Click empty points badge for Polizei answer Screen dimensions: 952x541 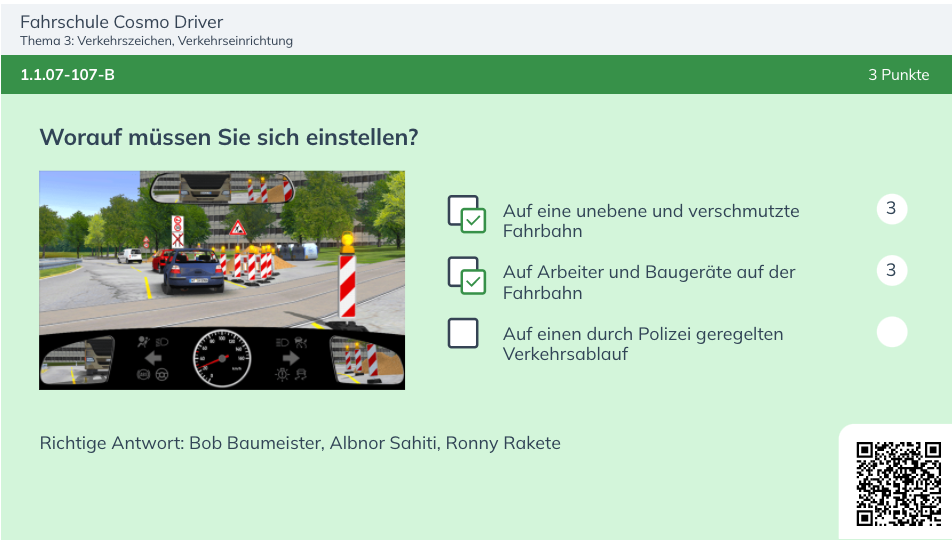(x=891, y=332)
